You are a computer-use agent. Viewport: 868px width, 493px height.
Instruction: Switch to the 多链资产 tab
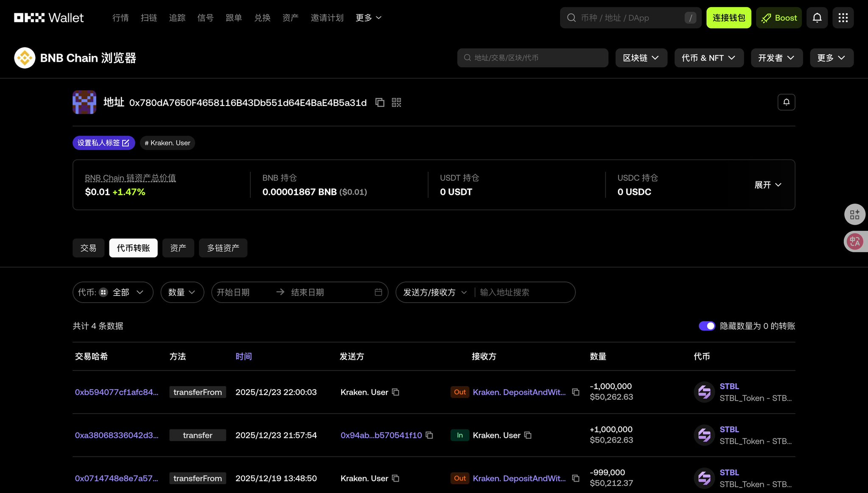pyautogui.click(x=223, y=248)
